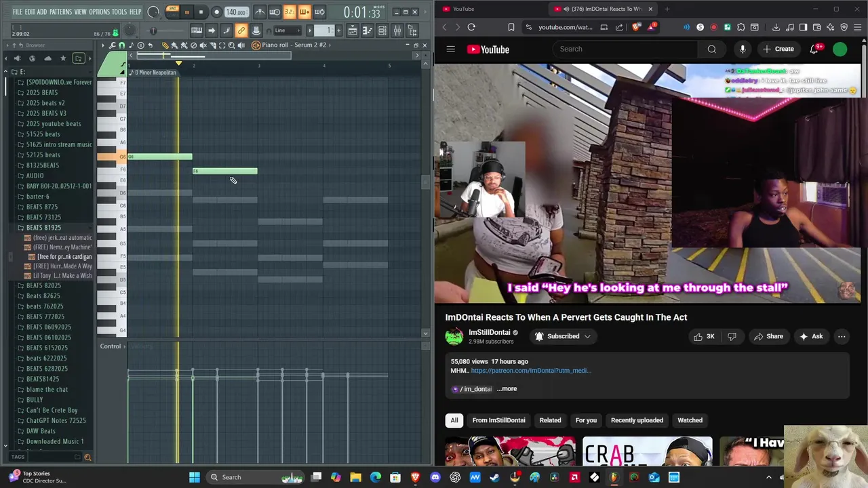Click the YouTube search magnifier button
The image size is (868, 488).
click(x=712, y=49)
